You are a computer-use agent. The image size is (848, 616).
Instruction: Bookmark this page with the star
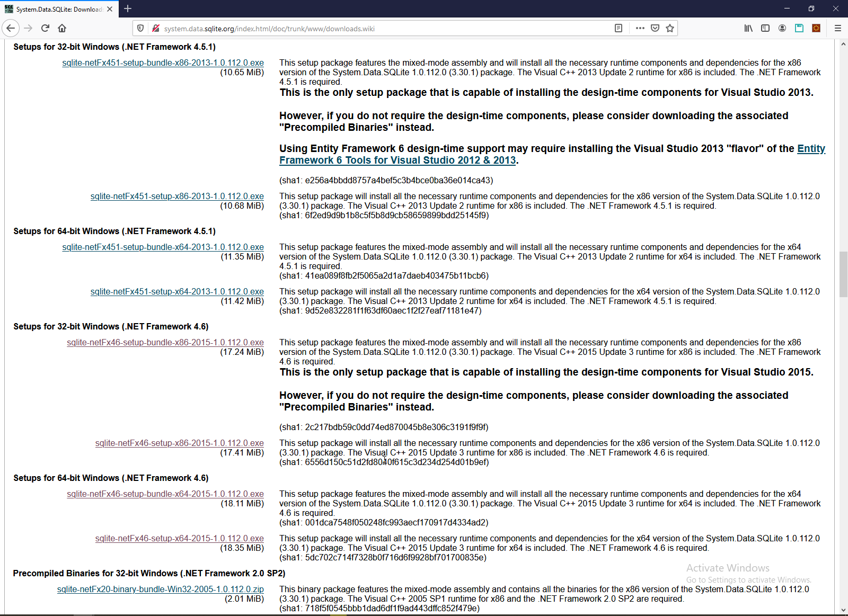pos(670,28)
